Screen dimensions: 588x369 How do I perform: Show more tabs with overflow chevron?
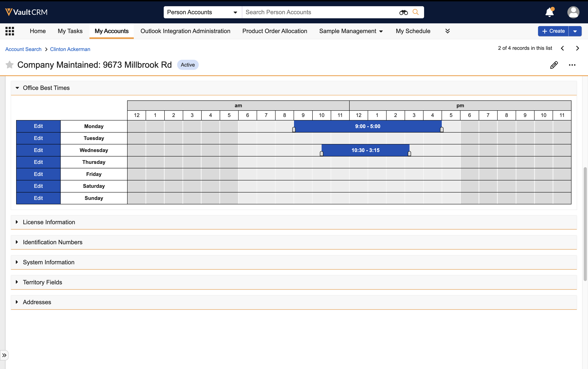pyautogui.click(x=447, y=31)
